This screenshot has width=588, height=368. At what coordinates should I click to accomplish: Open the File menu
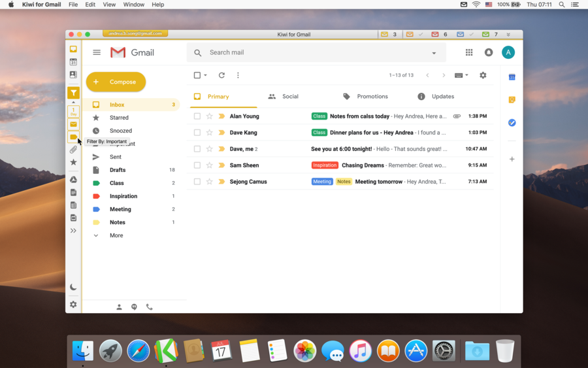[73, 5]
